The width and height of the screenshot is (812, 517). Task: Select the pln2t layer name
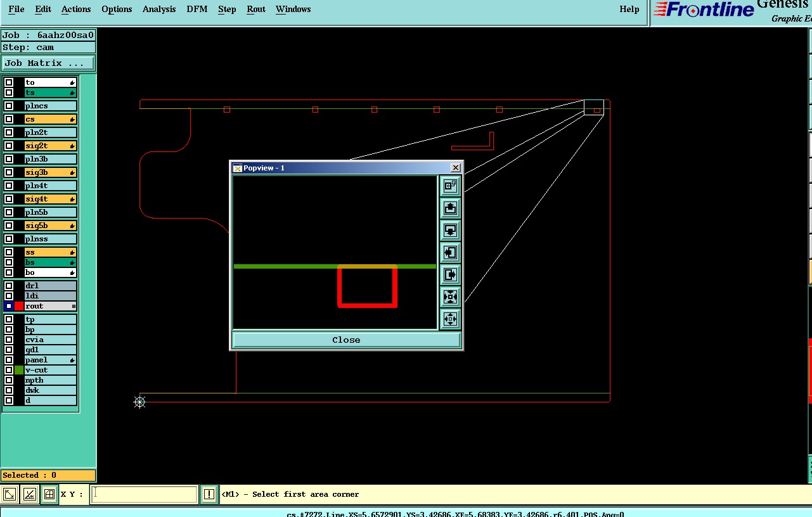(50, 132)
